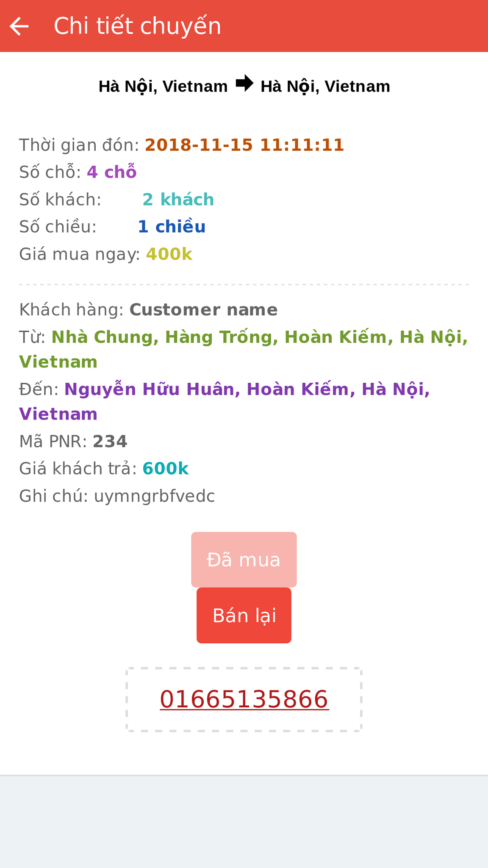Screen dimensions: 488x868
Task: Tap the 400k buy-now price
Action: pyautogui.click(x=169, y=254)
